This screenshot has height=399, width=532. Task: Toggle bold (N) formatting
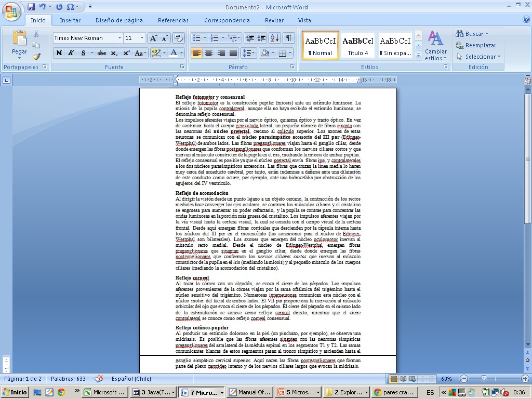pos(59,53)
